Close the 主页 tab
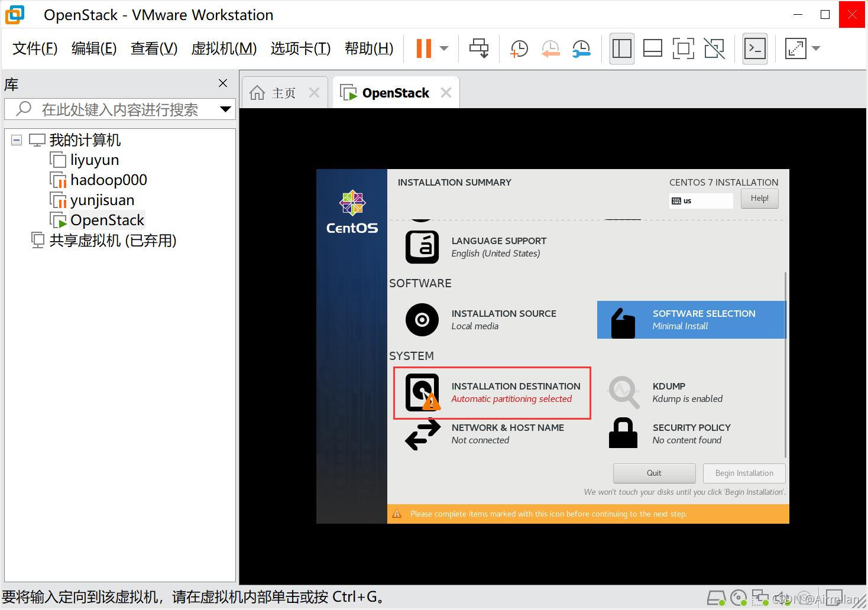Viewport: 868px width, 610px height. tap(315, 93)
